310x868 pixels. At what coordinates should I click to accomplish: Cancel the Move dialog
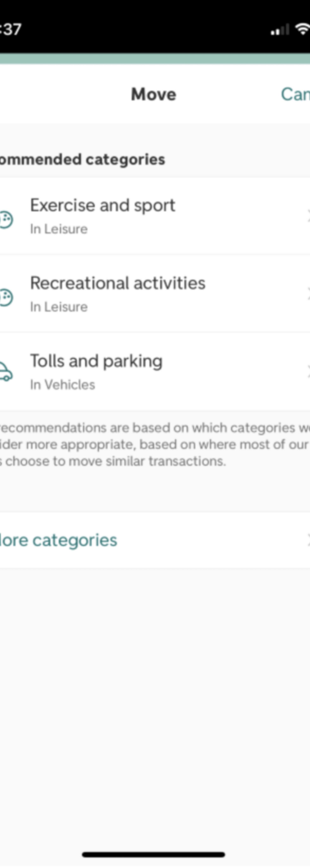point(295,94)
